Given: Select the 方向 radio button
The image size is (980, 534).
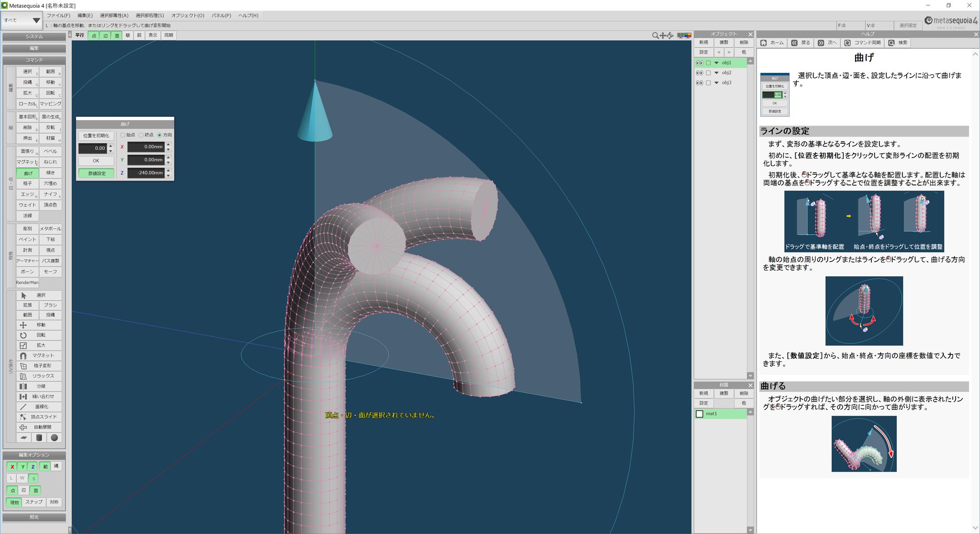Looking at the screenshot, I should click(159, 135).
